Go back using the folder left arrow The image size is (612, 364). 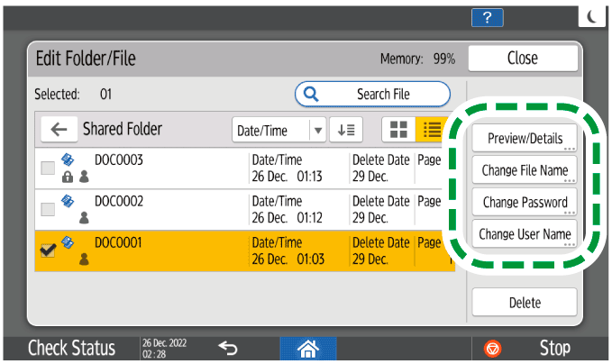(x=59, y=130)
